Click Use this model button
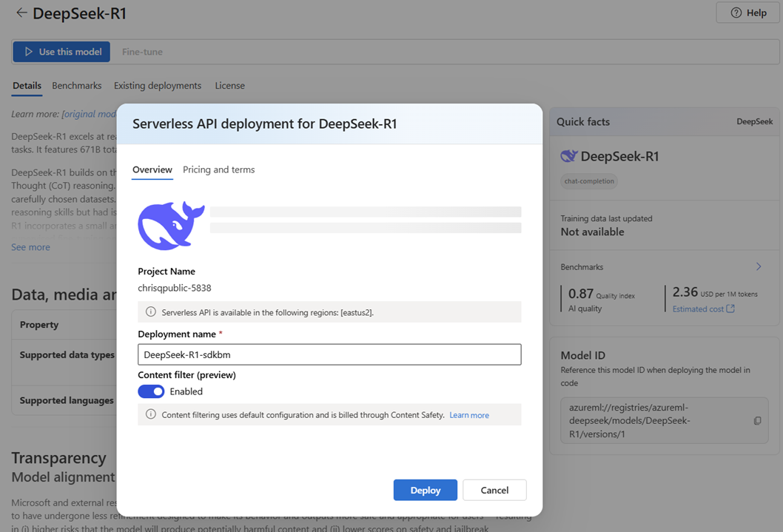 (61, 52)
